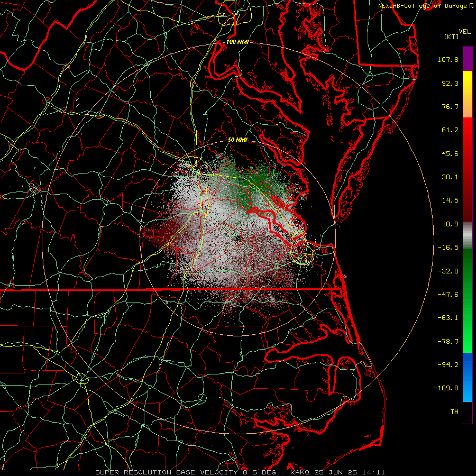The image size is (476, 476).
Task: Click the -109.8 legend value
Action: coord(446,388)
